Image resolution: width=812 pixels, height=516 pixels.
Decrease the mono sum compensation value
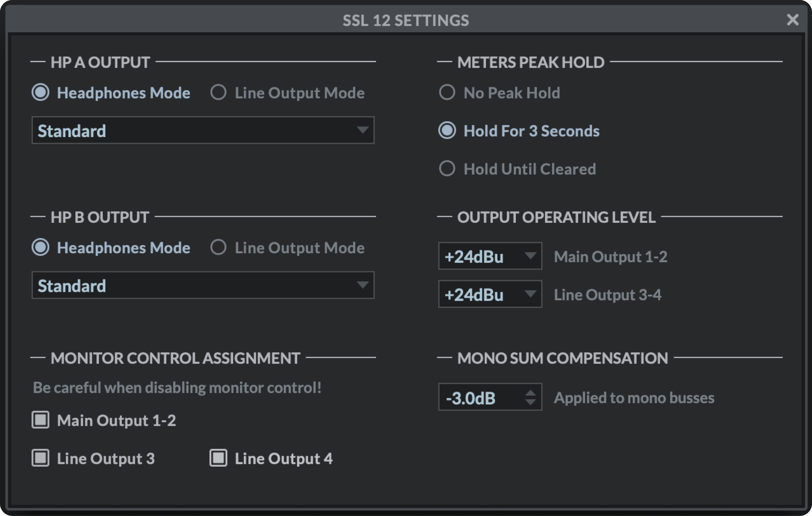[x=530, y=402]
